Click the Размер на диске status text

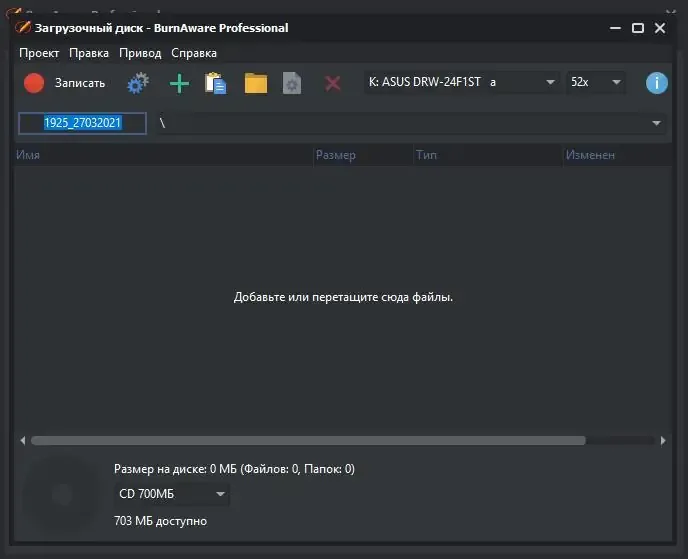(x=234, y=469)
